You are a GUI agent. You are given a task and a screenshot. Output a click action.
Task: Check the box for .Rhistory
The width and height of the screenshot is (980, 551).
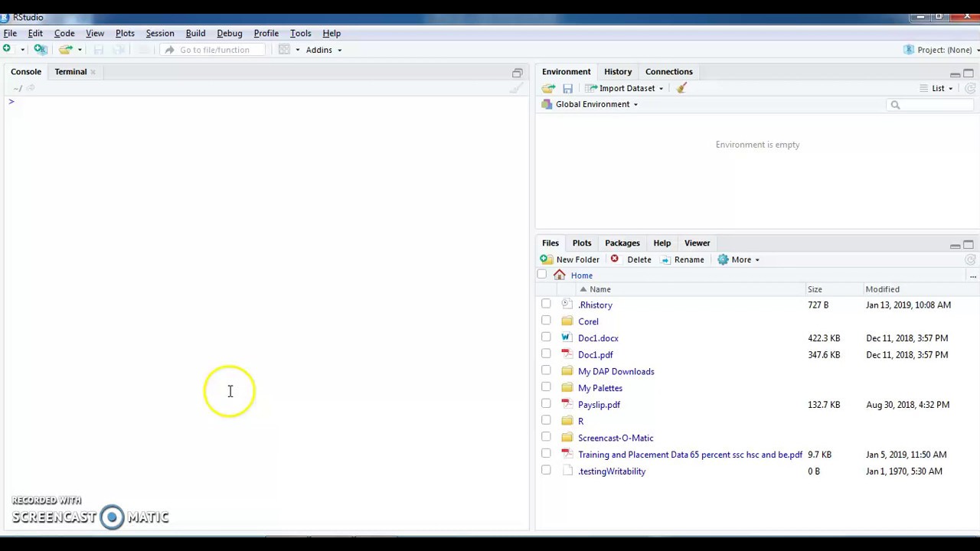[546, 304]
